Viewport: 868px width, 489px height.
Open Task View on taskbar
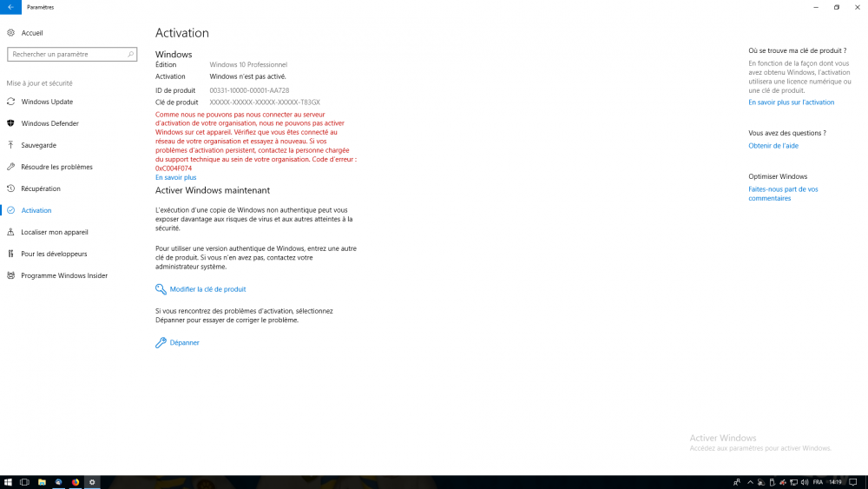(x=24, y=482)
